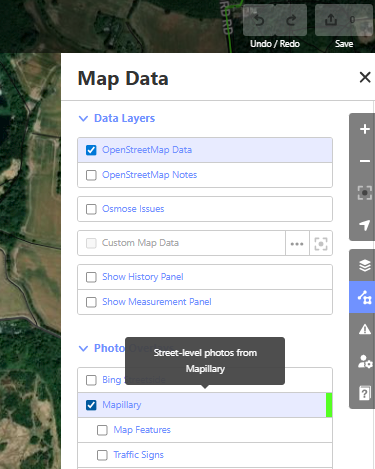Click the Traffic Signs label
This screenshot has height=469, width=375.
tap(139, 455)
